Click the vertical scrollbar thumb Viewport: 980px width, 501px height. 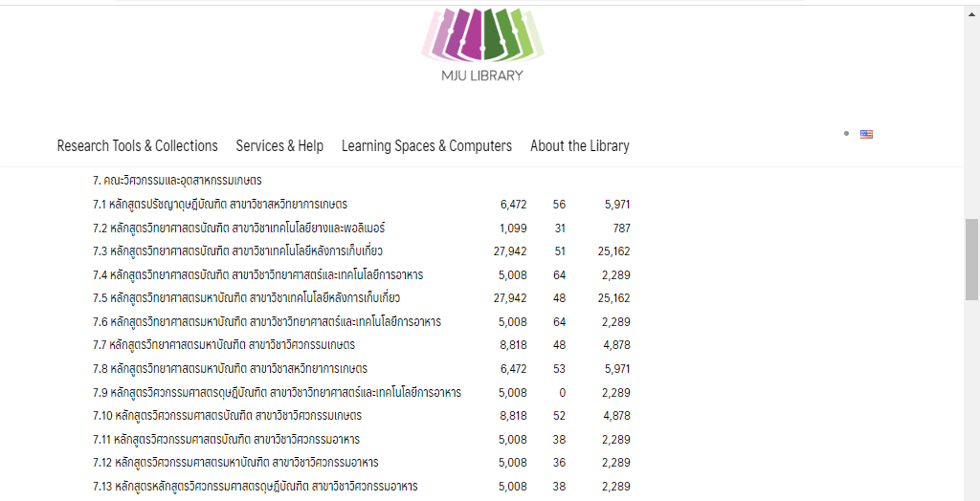pos(971,258)
